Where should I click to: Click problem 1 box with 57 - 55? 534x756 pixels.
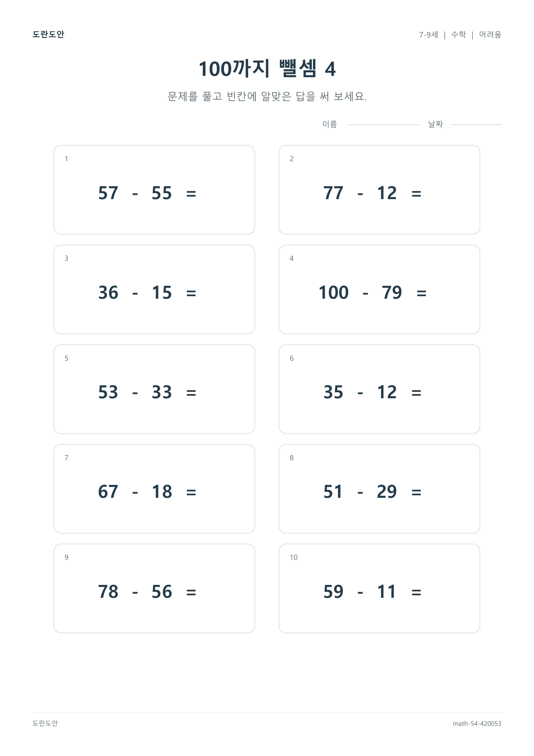point(154,190)
